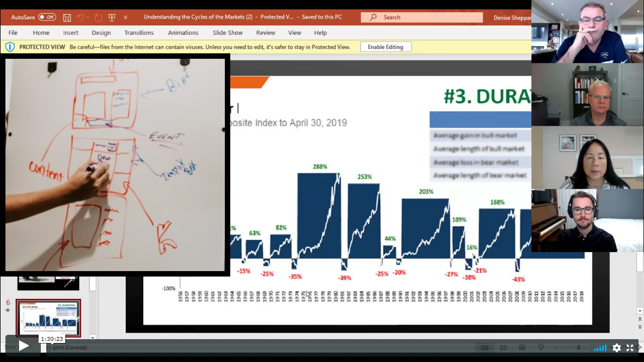644x362 pixels.
Task: Go to the Animations tab
Action: (x=183, y=33)
